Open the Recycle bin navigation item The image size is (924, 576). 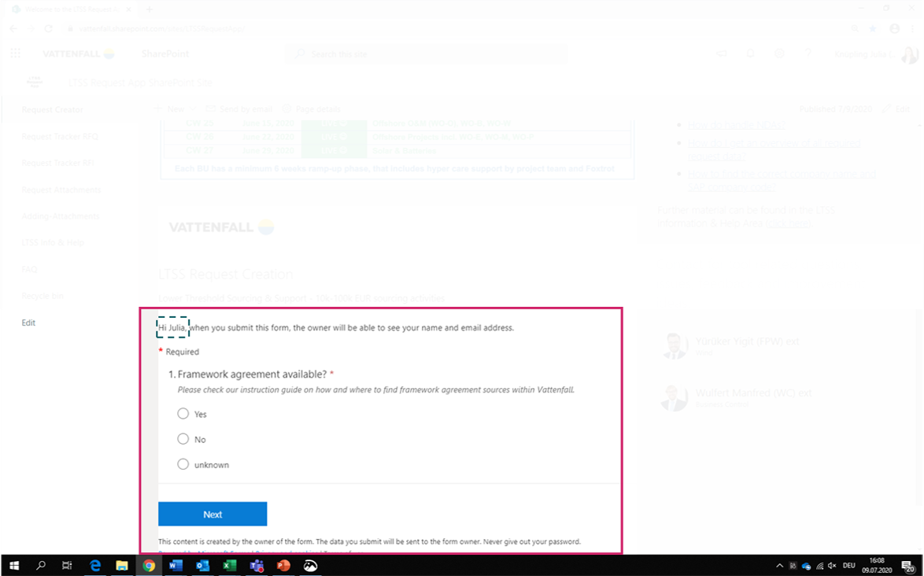pyautogui.click(x=43, y=296)
